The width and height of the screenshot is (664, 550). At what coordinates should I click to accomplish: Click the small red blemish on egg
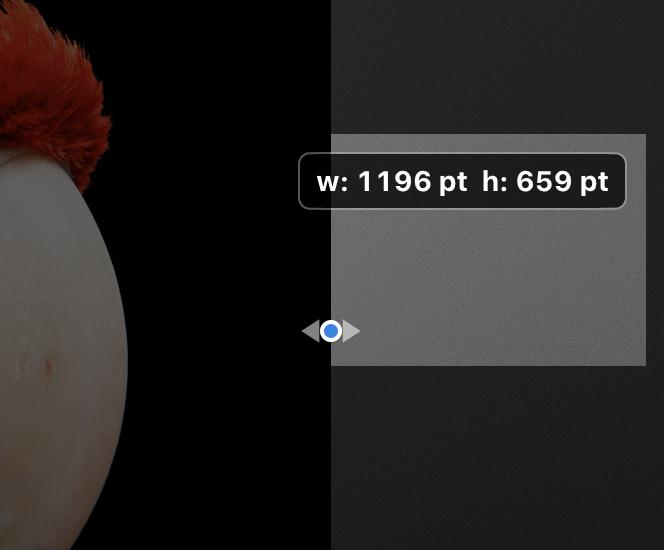coord(49,367)
